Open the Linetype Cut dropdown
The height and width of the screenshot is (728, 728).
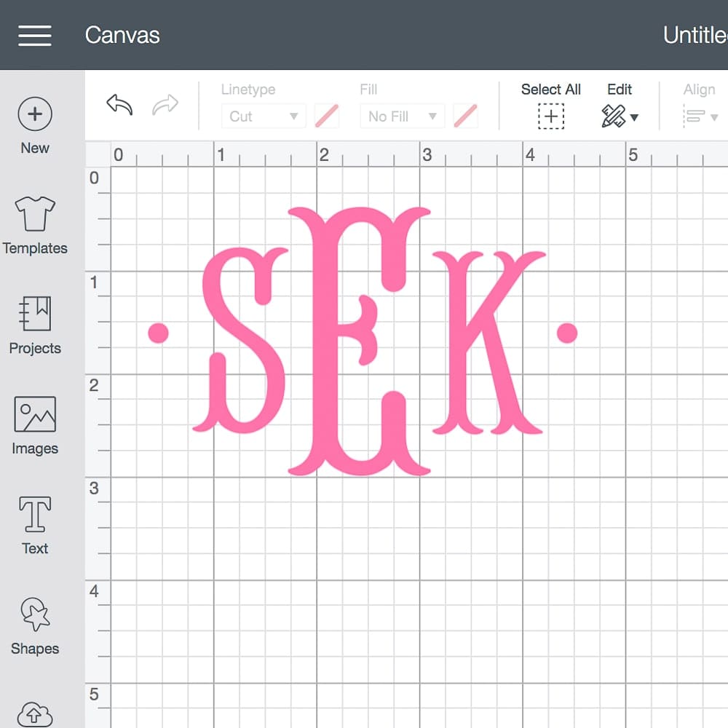click(264, 116)
